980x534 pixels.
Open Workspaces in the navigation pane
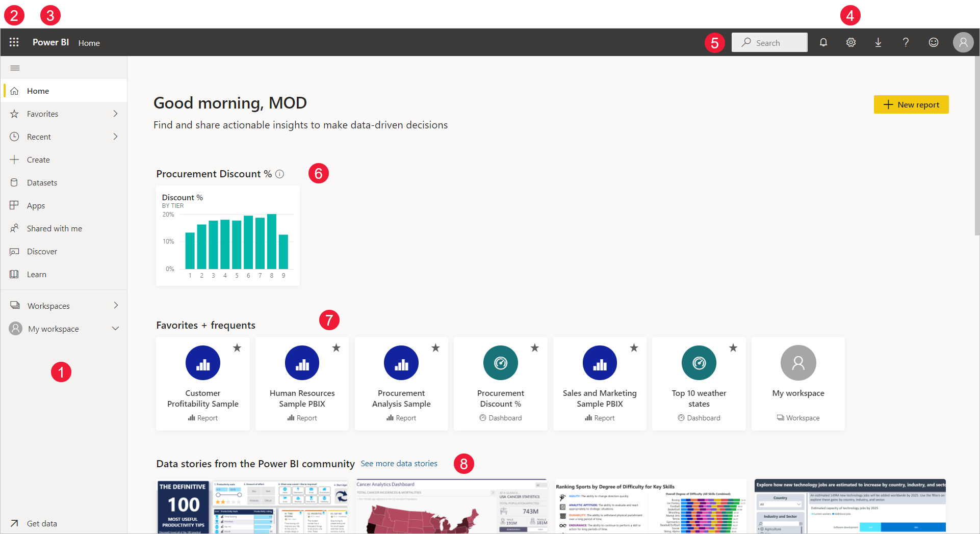[x=64, y=306]
